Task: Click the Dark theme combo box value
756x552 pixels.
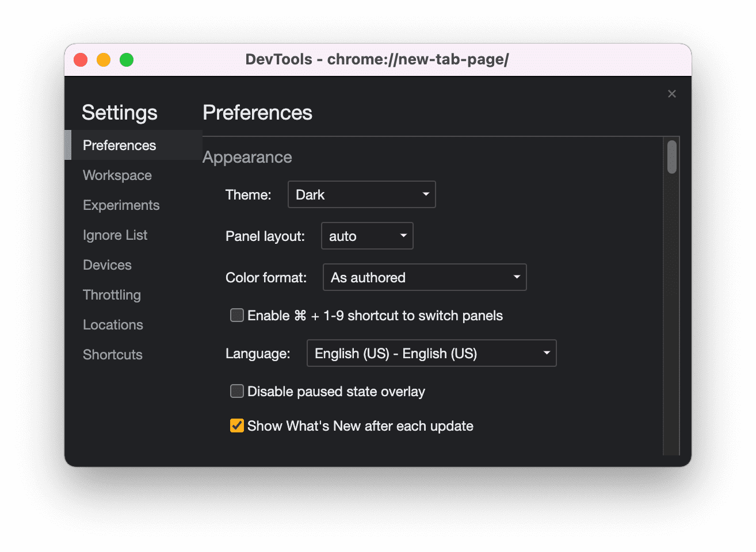Action: click(361, 194)
